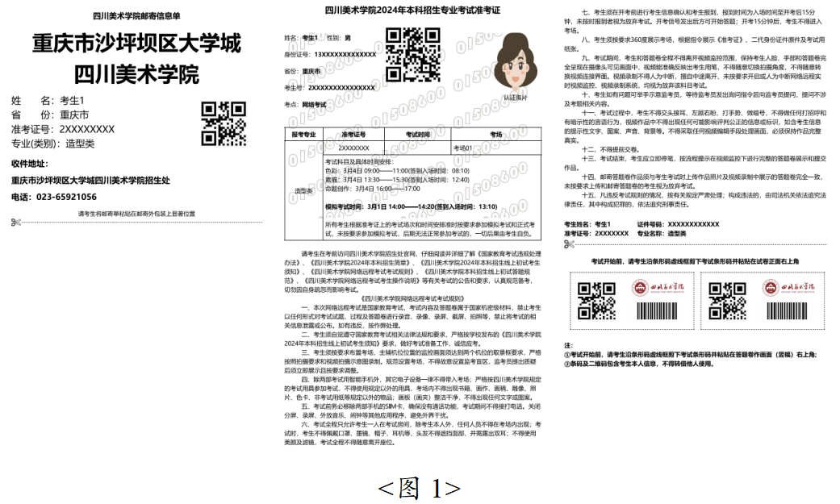This screenshot has height=504, width=840.
Task: Click the bold instruction starting 考试开始前, 请考生沿条形码
Action: (x=695, y=261)
